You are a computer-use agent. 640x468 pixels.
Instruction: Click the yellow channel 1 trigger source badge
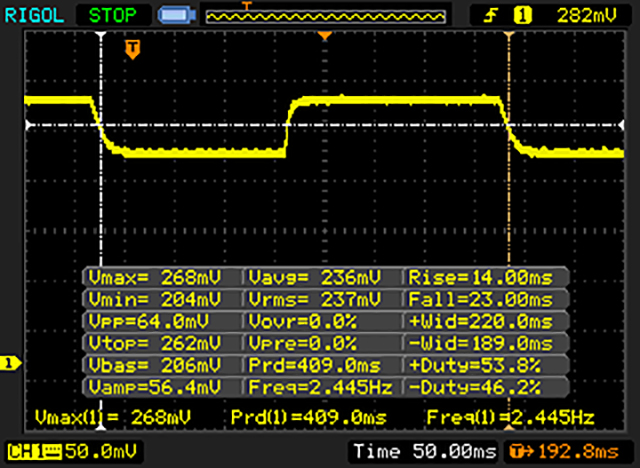522,16
